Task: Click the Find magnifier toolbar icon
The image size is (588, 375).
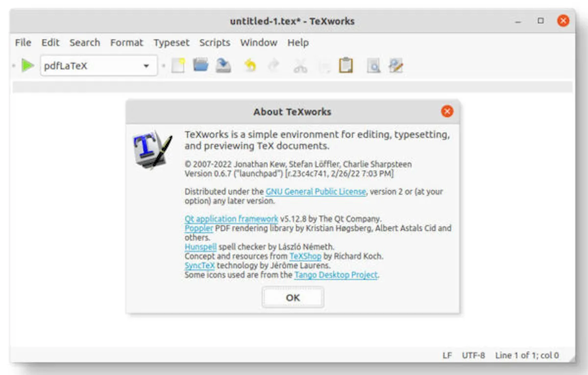Action: tap(373, 66)
